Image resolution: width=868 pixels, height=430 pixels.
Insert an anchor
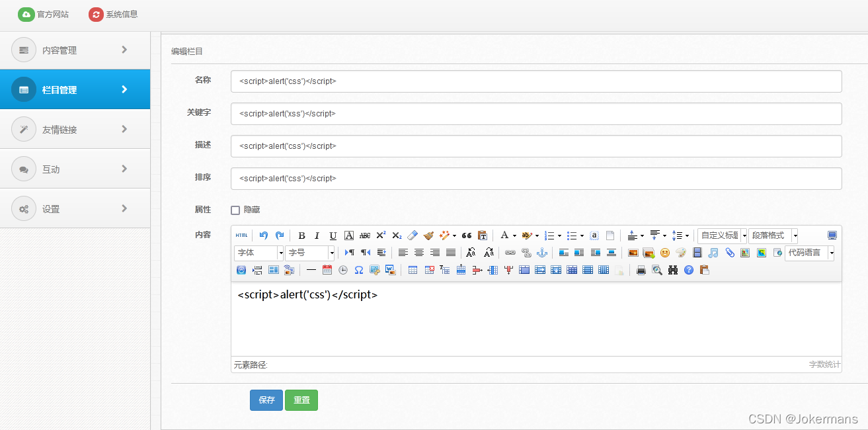tap(541, 253)
